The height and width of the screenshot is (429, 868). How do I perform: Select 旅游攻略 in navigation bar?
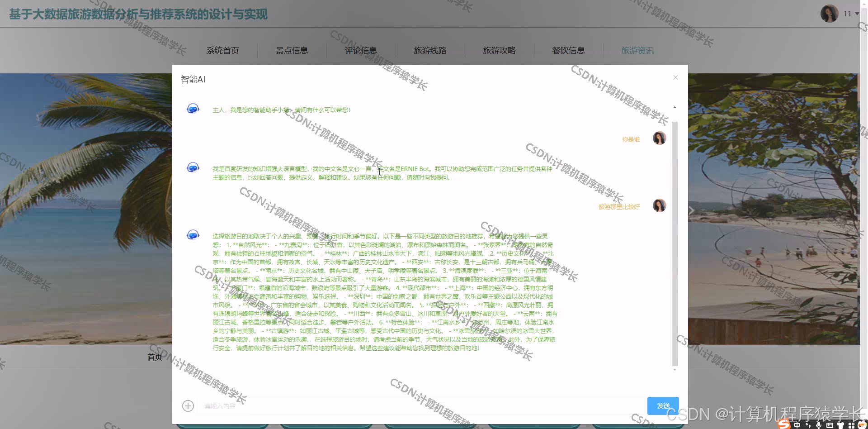500,50
